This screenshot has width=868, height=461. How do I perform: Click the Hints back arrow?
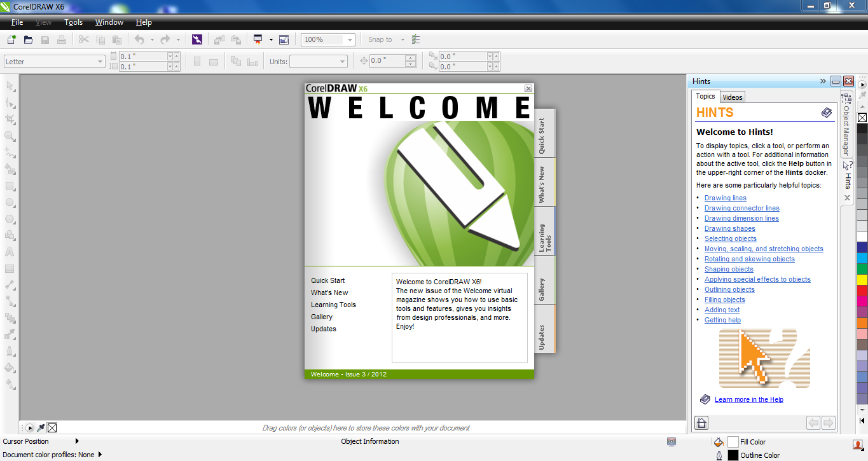click(x=813, y=423)
